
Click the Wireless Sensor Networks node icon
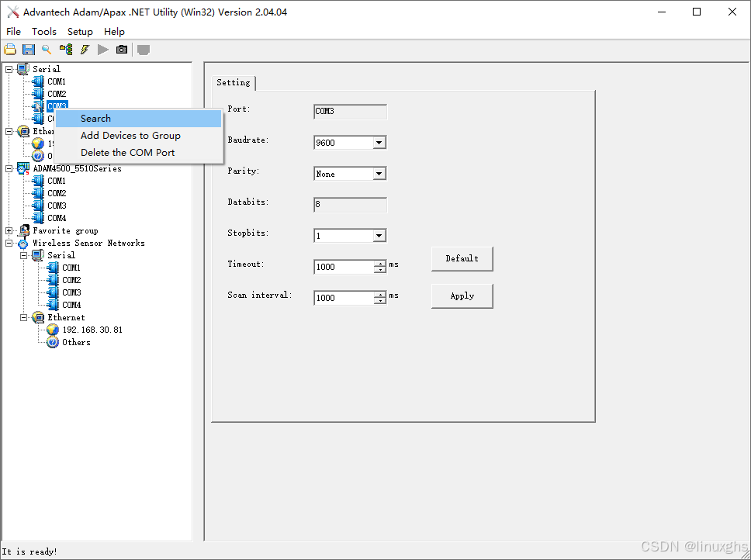point(23,244)
